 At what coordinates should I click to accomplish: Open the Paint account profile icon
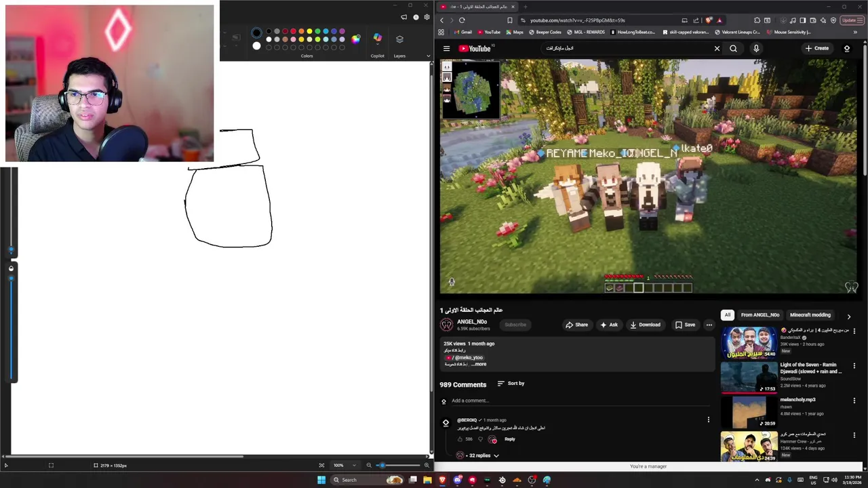click(x=416, y=17)
